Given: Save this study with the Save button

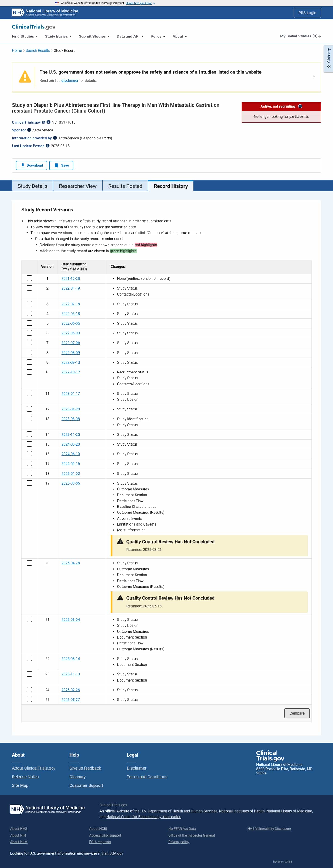Looking at the screenshot, I should tap(61, 165).
